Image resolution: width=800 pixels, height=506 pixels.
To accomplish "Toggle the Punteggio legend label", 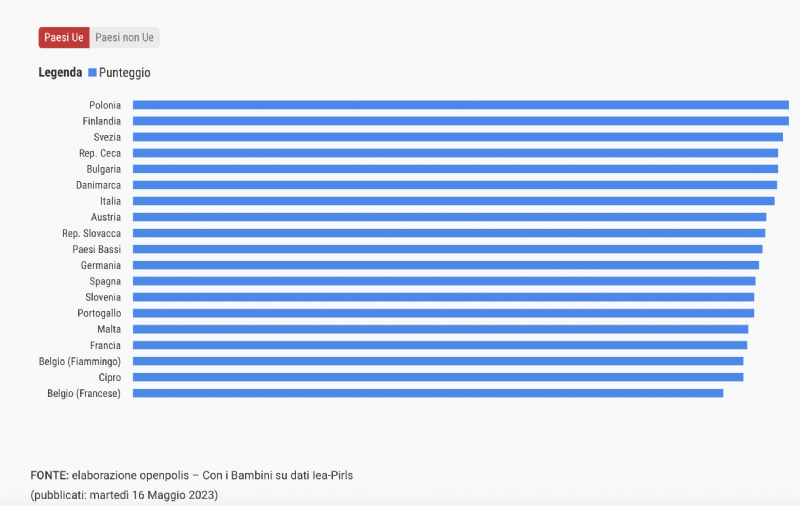I will click(124, 72).
